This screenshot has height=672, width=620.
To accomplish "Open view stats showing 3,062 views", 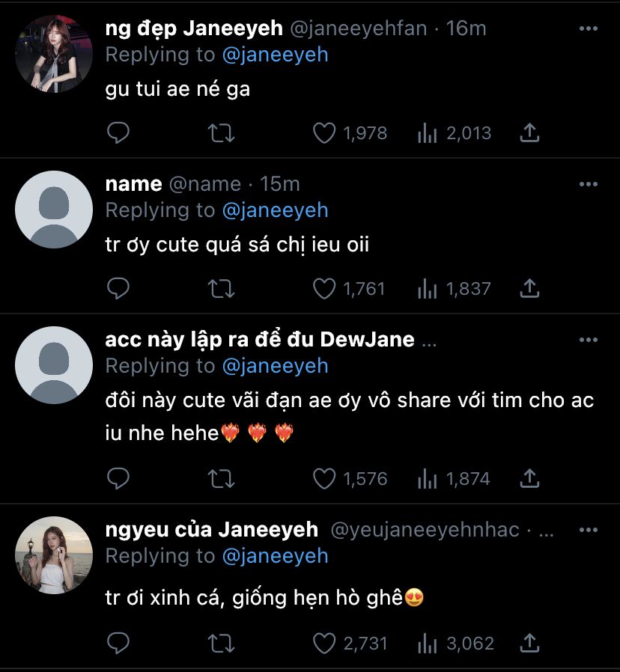I will pos(455,643).
